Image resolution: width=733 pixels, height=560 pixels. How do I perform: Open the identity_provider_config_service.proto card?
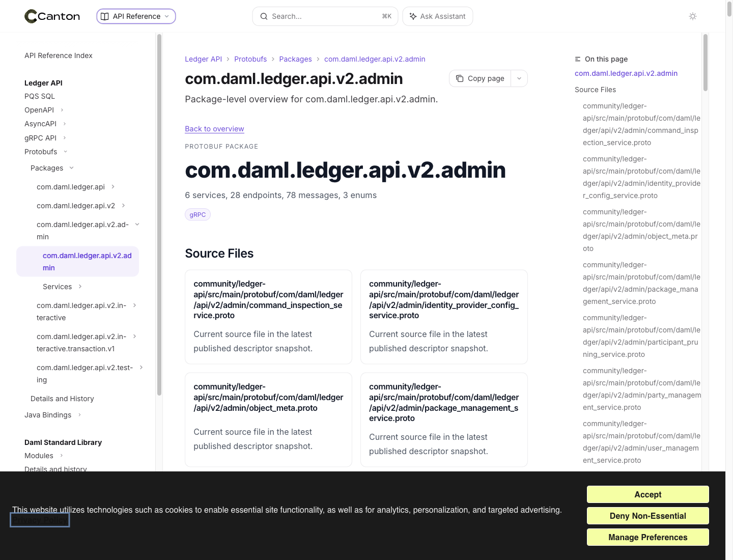(x=444, y=317)
